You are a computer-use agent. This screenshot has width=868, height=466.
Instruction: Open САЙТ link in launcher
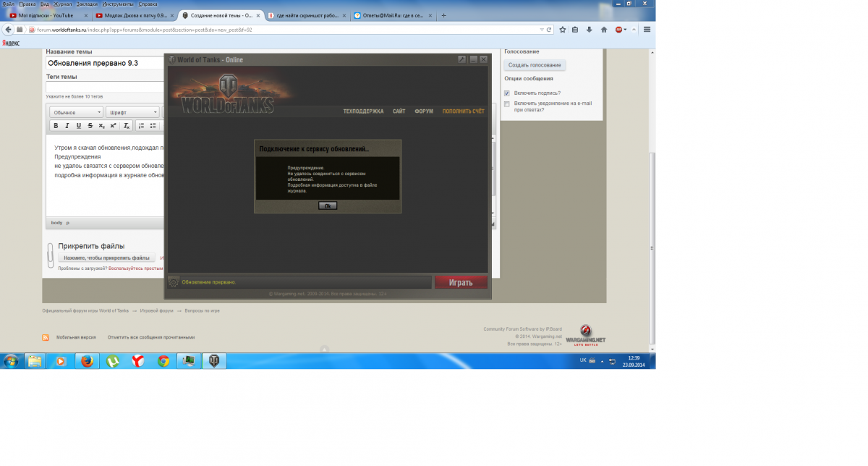[x=399, y=111]
